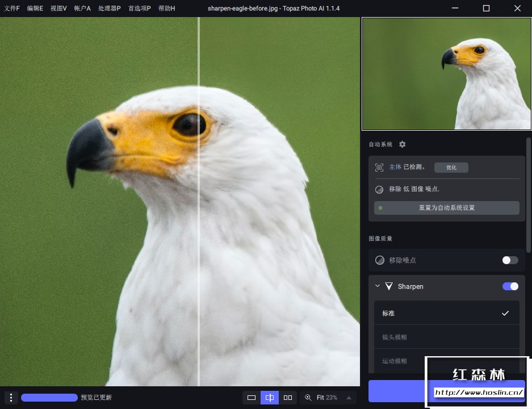Click the zoom magnifier icon
The height and width of the screenshot is (409, 532).
click(x=308, y=398)
